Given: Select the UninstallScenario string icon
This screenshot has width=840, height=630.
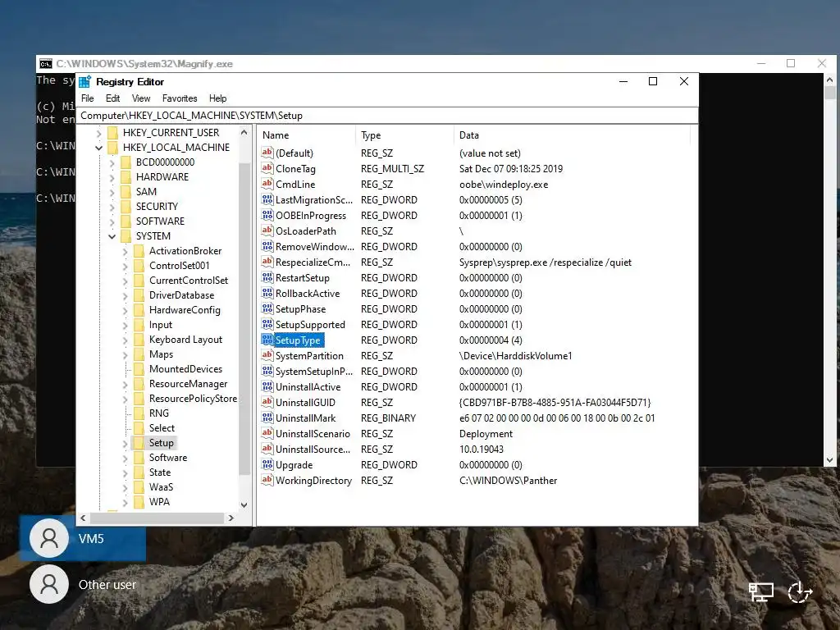Looking at the screenshot, I should tap(267, 433).
